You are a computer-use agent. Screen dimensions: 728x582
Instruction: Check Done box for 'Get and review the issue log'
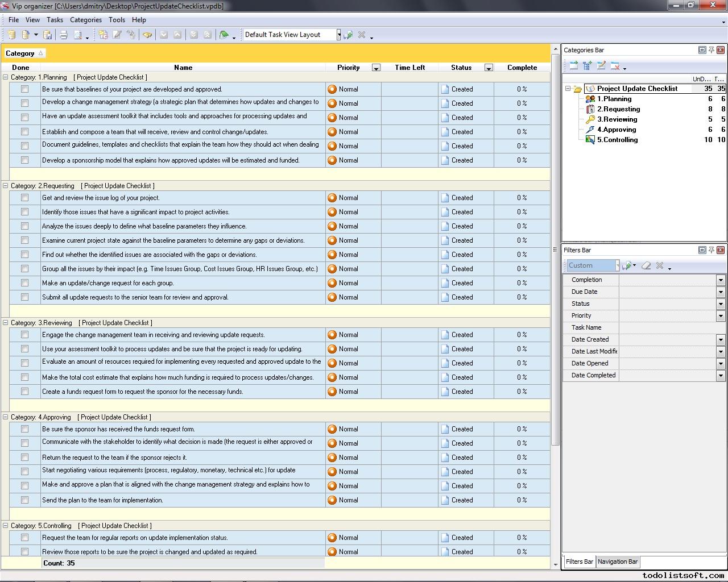click(x=24, y=198)
